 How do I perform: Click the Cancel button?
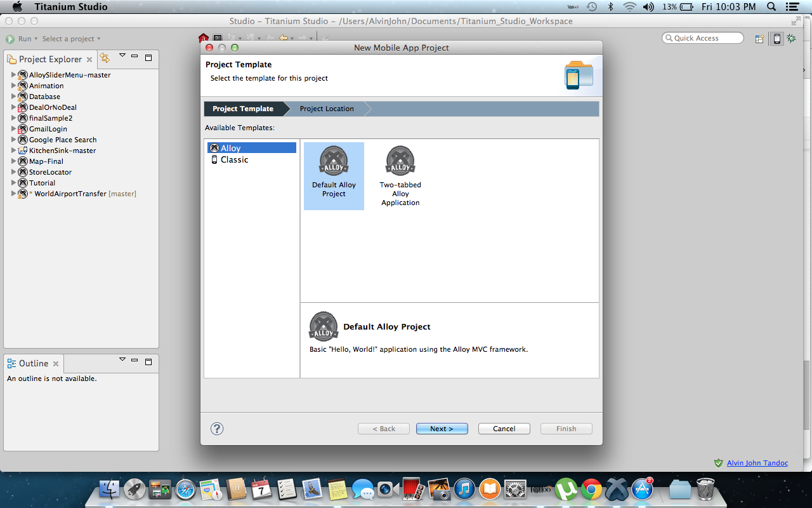click(x=504, y=429)
